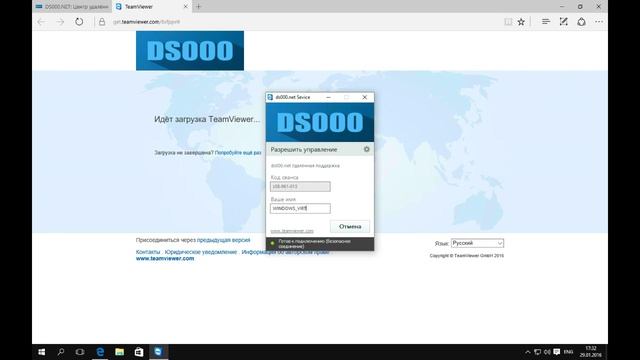Select the TeamViewer browser tab

tap(151, 7)
